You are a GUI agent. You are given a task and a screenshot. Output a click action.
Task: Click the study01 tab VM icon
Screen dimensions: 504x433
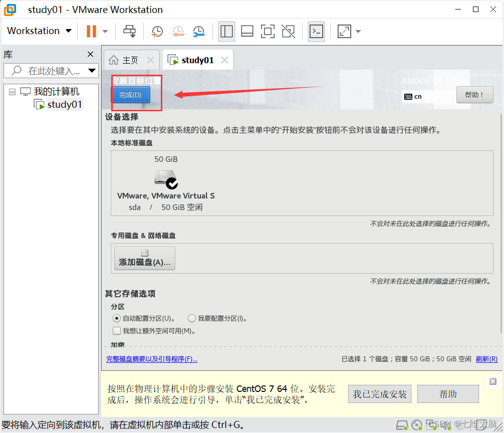point(173,60)
